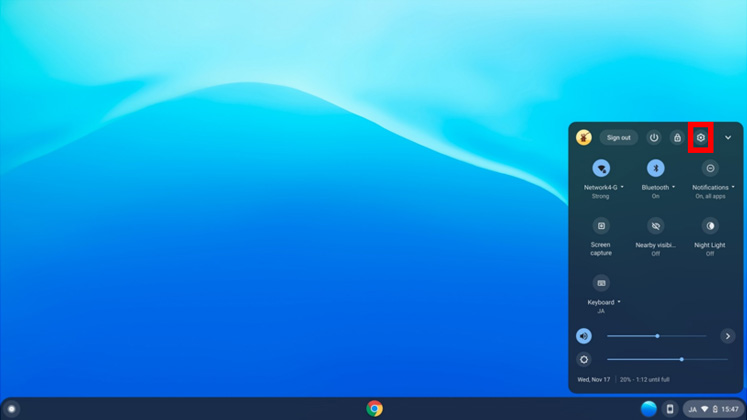Toggle Nearby visibility on

[655, 226]
